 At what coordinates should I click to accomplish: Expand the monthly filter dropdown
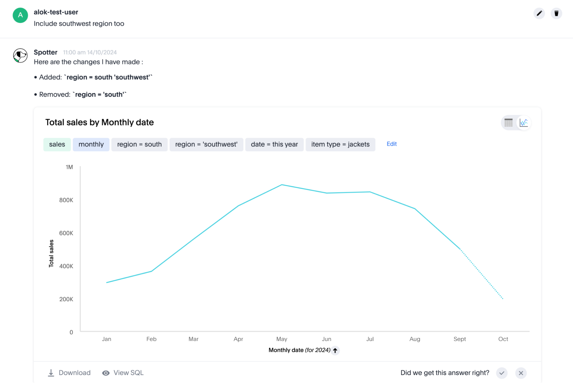91,144
